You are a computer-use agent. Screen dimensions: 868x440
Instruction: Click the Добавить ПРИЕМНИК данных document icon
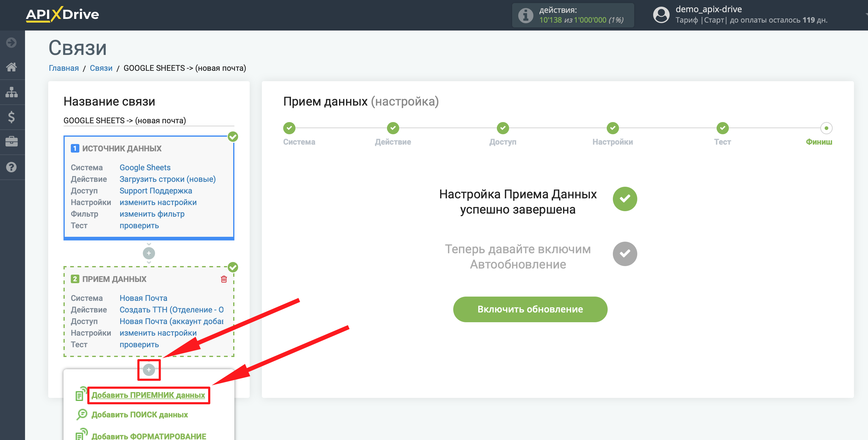pyautogui.click(x=81, y=394)
